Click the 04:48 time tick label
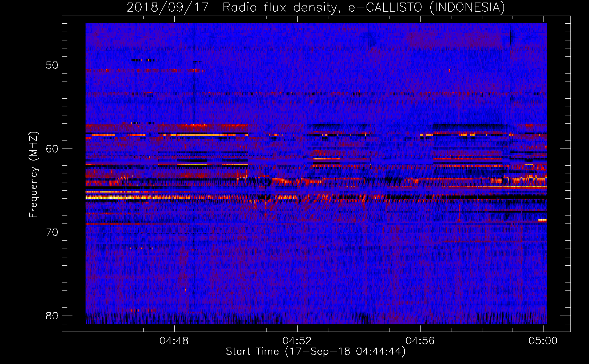This screenshot has height=364, width=589. click(x=174, y=341)
